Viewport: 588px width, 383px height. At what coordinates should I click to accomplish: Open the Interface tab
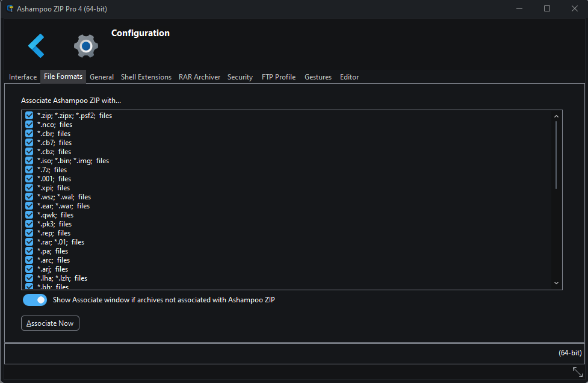[23, 77]
